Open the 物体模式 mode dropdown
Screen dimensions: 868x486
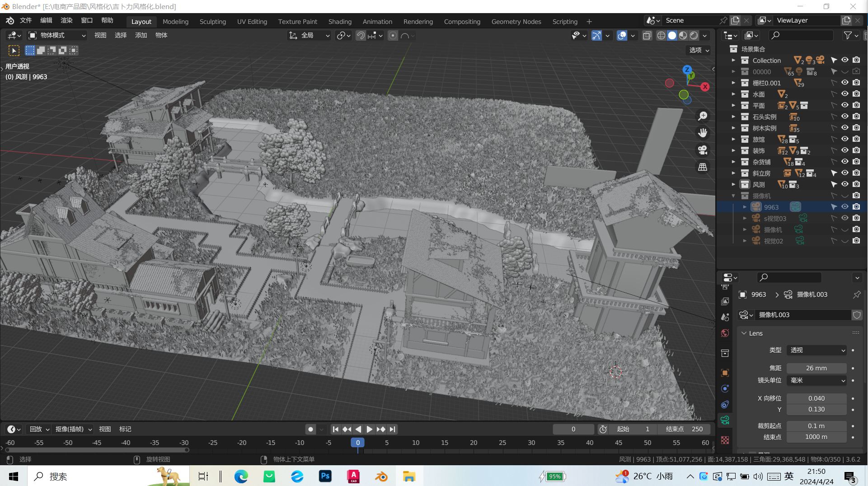click(x=57, y=35)
